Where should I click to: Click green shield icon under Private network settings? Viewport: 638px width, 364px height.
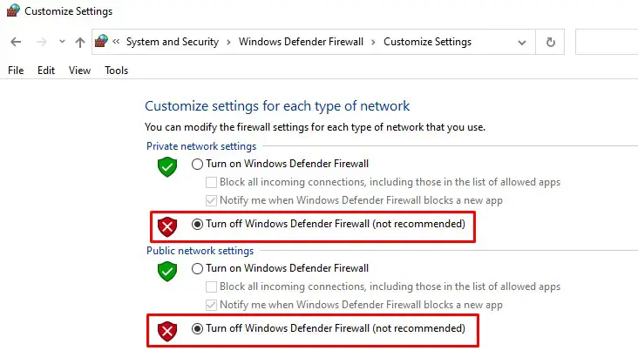167,166
